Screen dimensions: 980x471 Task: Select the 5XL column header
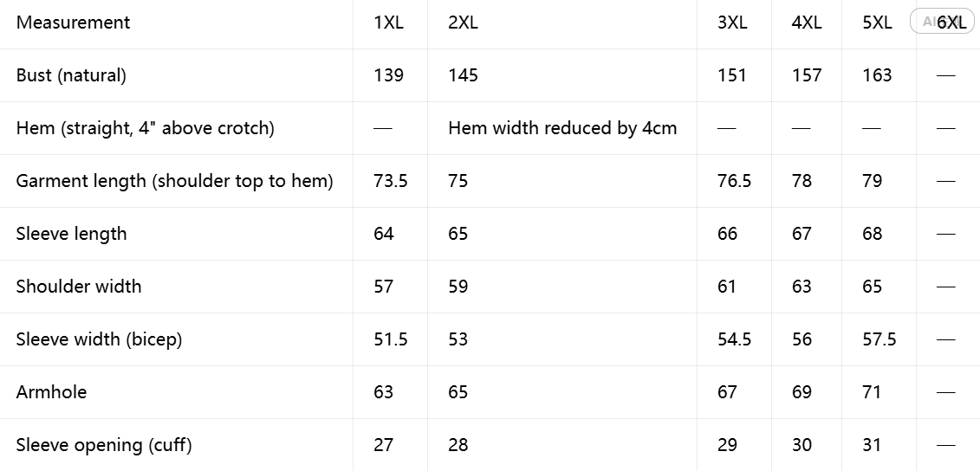(x=878, y=23)
